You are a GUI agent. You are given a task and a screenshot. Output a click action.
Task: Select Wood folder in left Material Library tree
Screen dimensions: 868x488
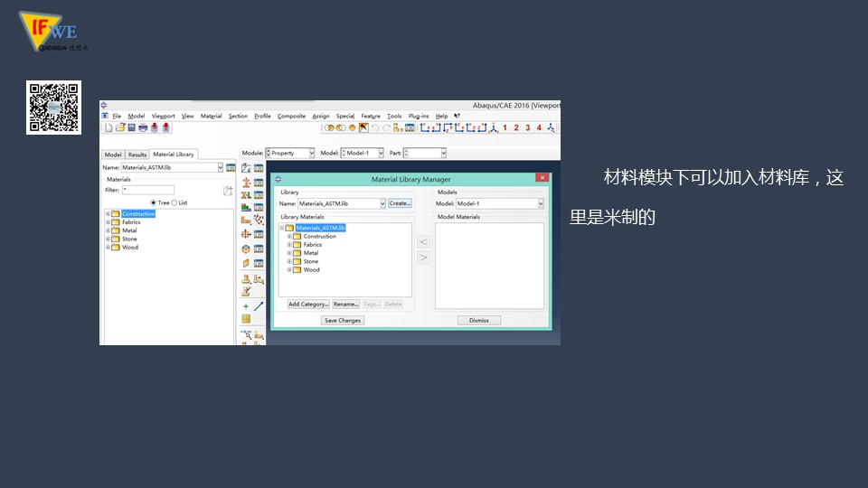(130, 248)
